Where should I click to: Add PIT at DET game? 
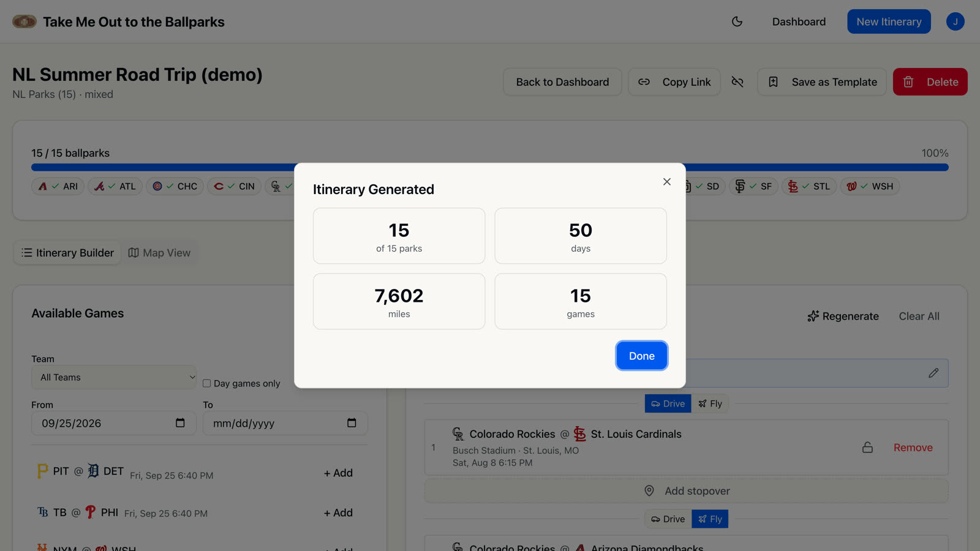tap(338, 473)
